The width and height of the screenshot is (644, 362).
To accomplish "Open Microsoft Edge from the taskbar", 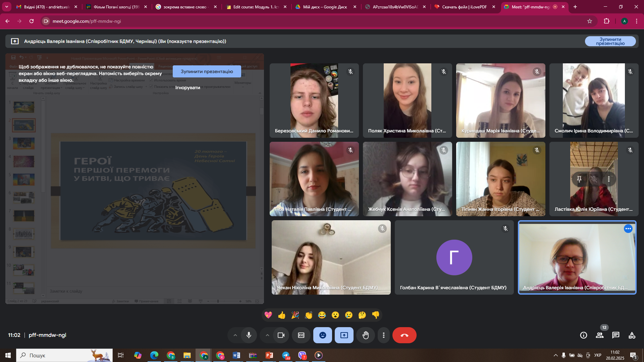I will (x=154, y=355).
